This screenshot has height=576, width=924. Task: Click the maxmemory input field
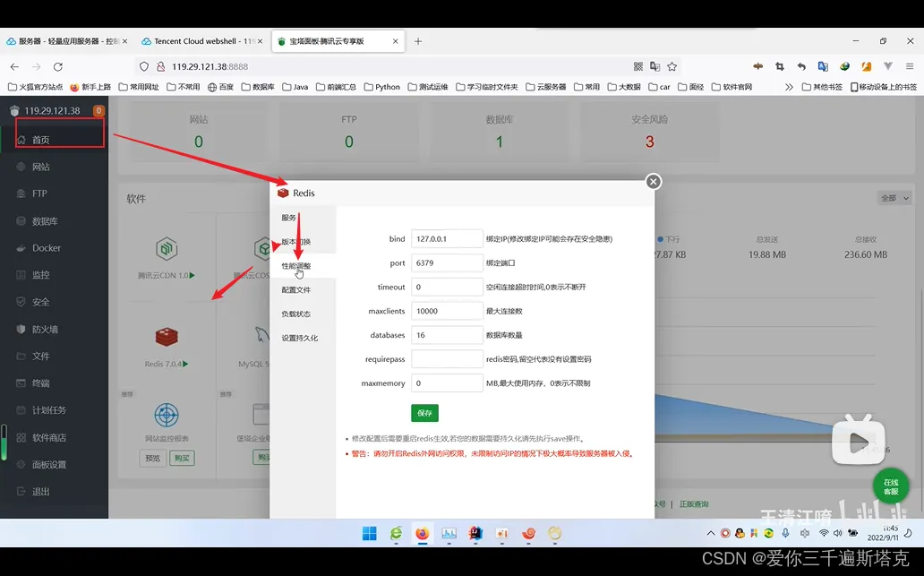(x=447, y=383)
